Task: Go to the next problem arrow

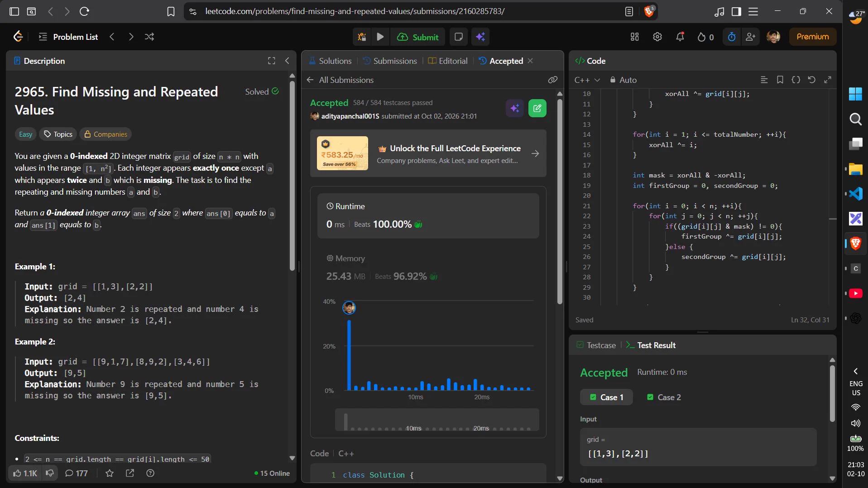Action: coord(131,37)
